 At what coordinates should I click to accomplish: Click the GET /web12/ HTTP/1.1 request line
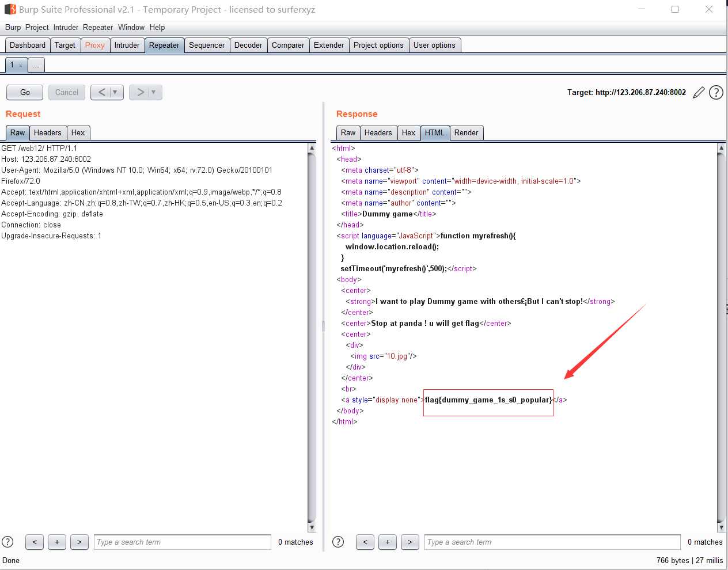click(39, 148)
